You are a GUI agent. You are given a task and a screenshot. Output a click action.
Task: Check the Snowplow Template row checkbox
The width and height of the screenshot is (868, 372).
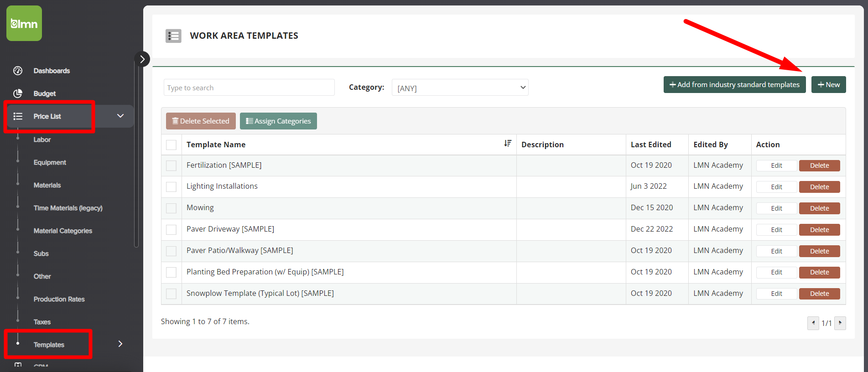click(171, 294)
